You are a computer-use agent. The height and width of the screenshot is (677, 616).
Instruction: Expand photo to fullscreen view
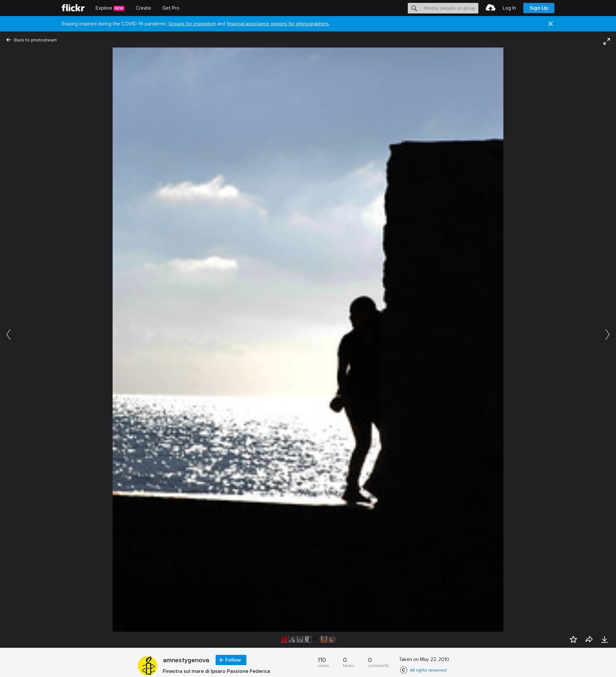[606, 42]
